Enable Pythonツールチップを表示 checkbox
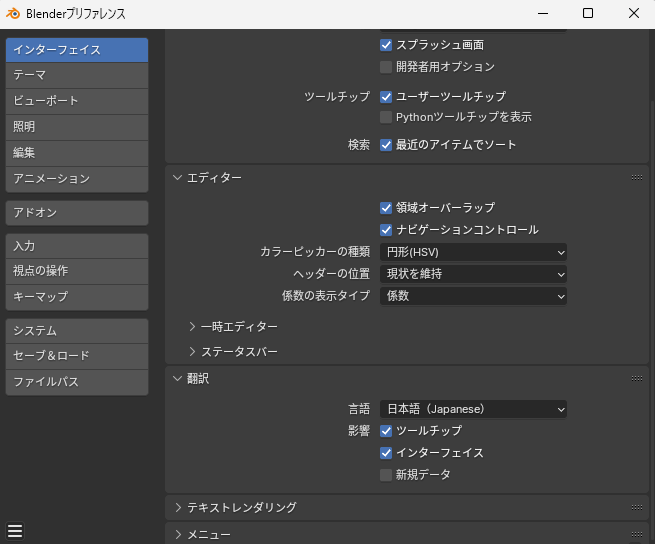The width and height of the screenshot is (655, 544). 386,117
